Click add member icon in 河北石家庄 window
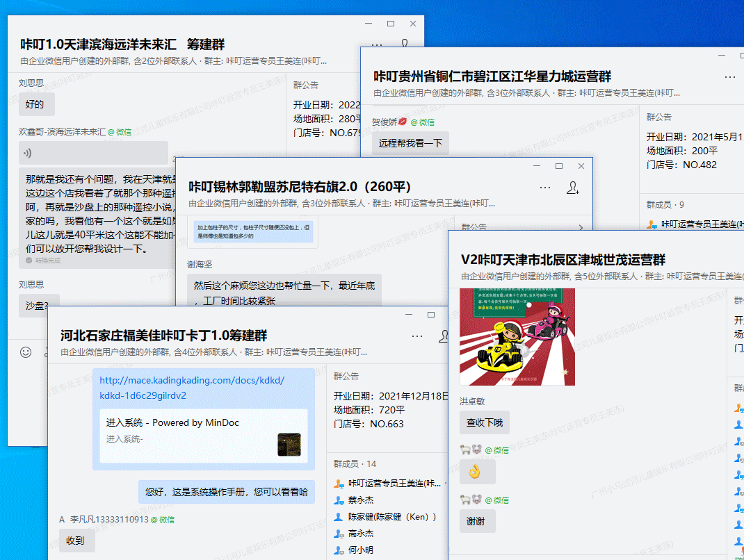The height and width of the screenshot is (560, 744). point(444,336)
